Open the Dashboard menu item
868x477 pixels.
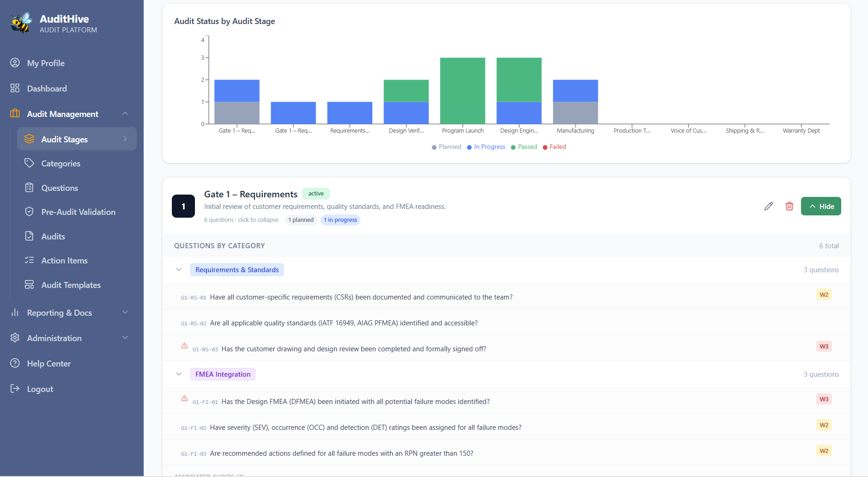(x=47, y=88)
